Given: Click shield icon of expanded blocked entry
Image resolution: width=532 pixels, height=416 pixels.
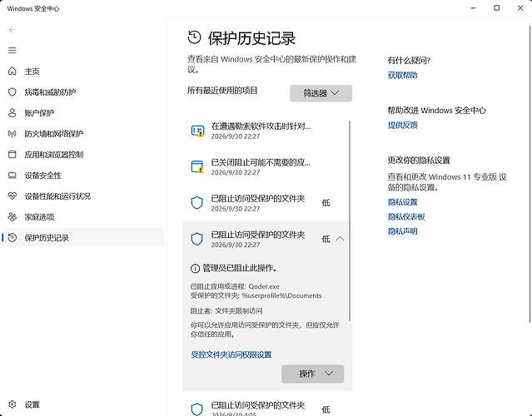Looking at the screenshot, I should point(197,239).
